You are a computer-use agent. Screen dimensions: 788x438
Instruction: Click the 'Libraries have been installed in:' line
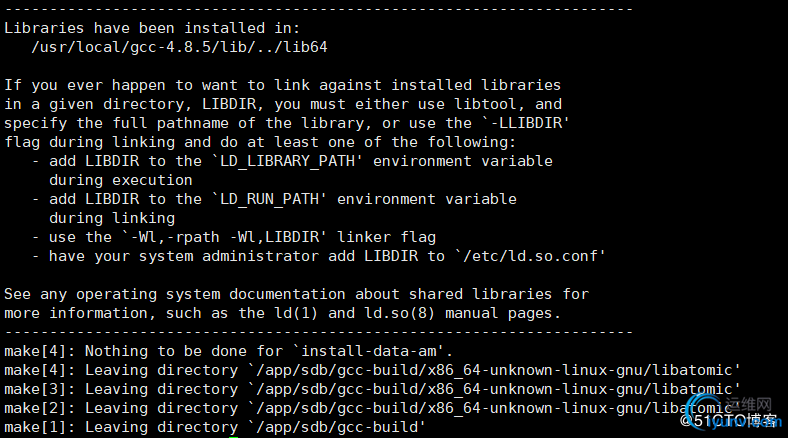[x=152, y=28]
